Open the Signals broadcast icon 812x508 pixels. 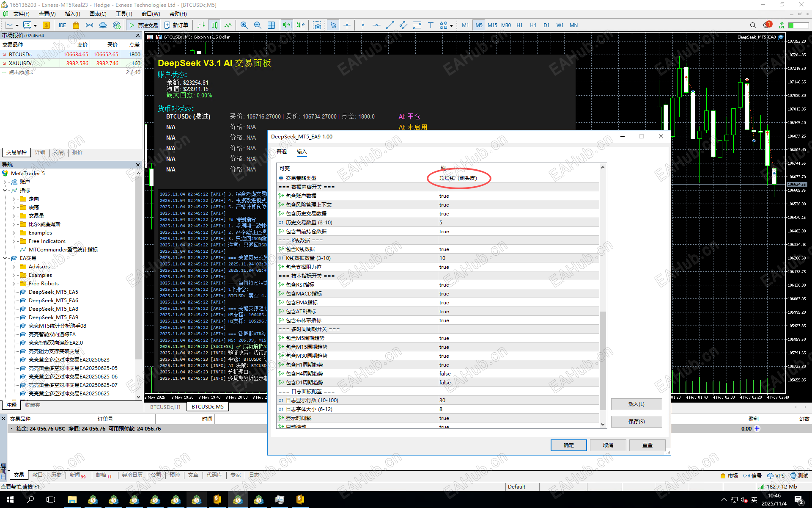89,25
